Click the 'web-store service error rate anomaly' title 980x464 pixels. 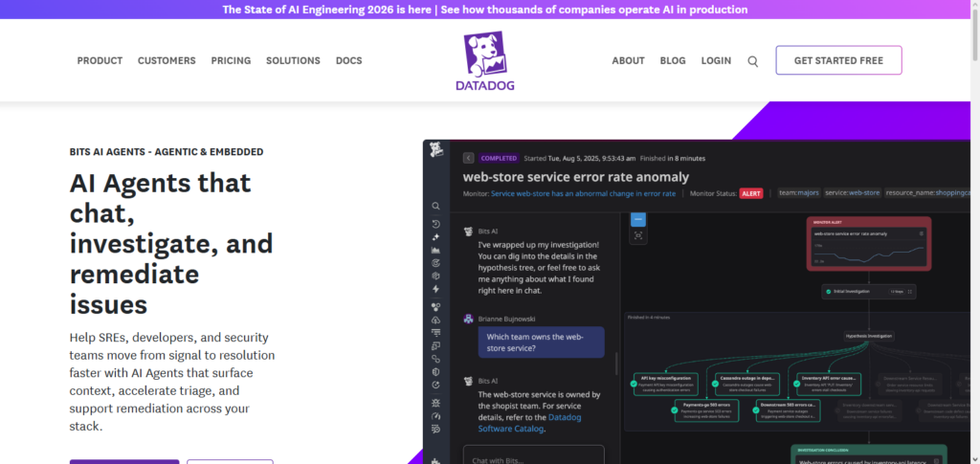(x=575, y=177)
